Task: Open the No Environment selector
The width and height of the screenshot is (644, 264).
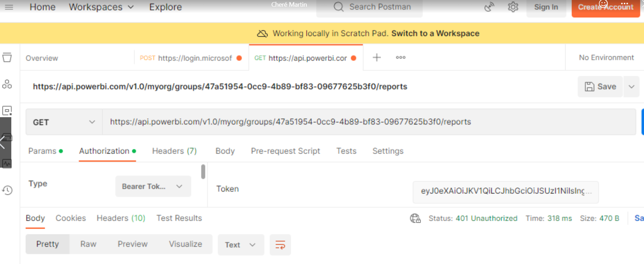Action: [606, 58]
